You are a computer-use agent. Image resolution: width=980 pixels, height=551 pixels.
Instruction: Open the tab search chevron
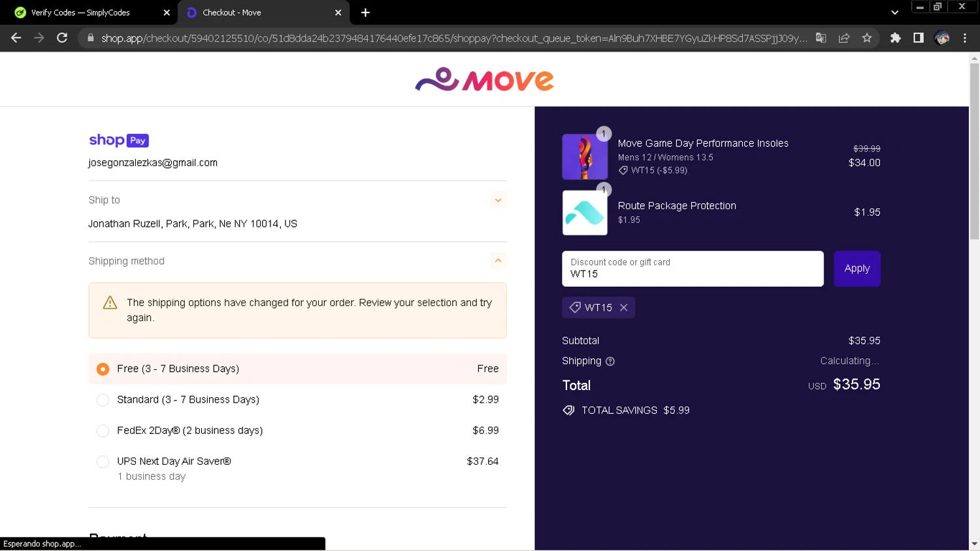(894, 12)
